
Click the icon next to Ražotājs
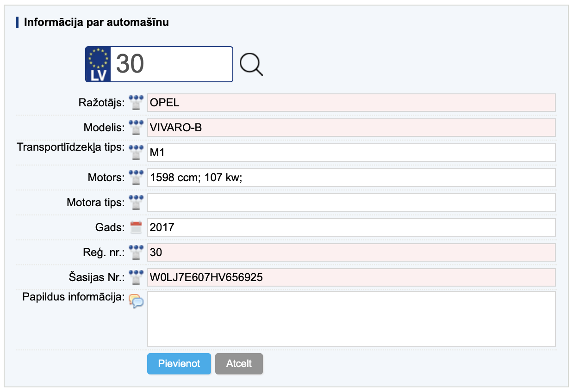pyautogui.click(x=136, y=103)
